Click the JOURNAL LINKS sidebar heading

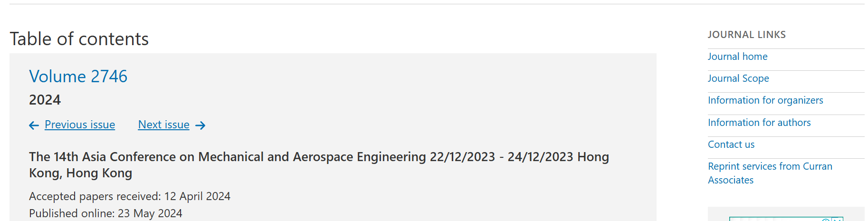747,35
